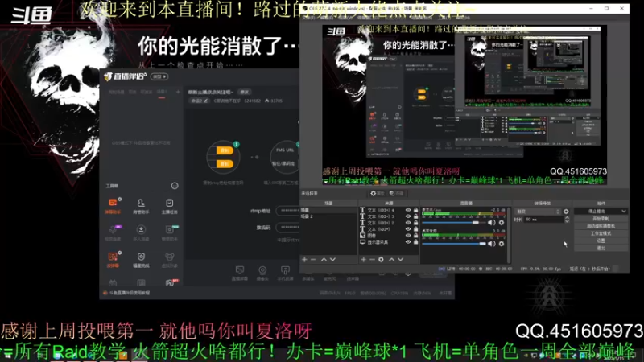
Task: Open desktop audio track's gear settings
Action: [502, 244]
